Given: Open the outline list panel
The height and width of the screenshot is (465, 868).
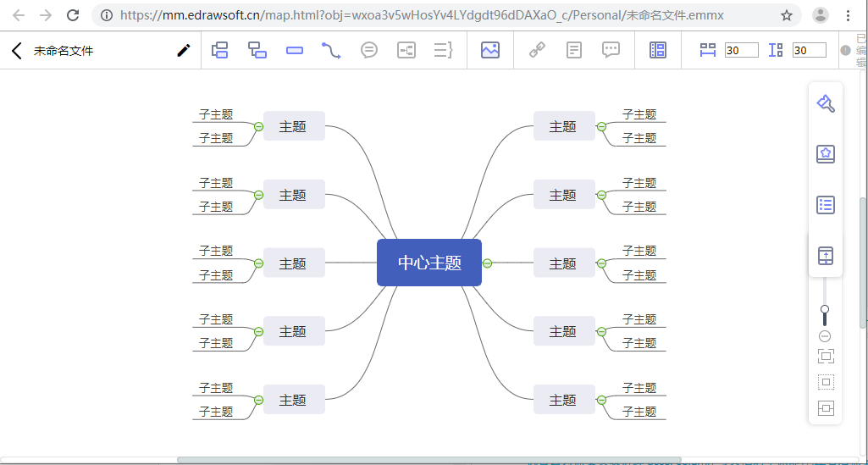Looking at the screenshot, I should [x=826, y=205].
